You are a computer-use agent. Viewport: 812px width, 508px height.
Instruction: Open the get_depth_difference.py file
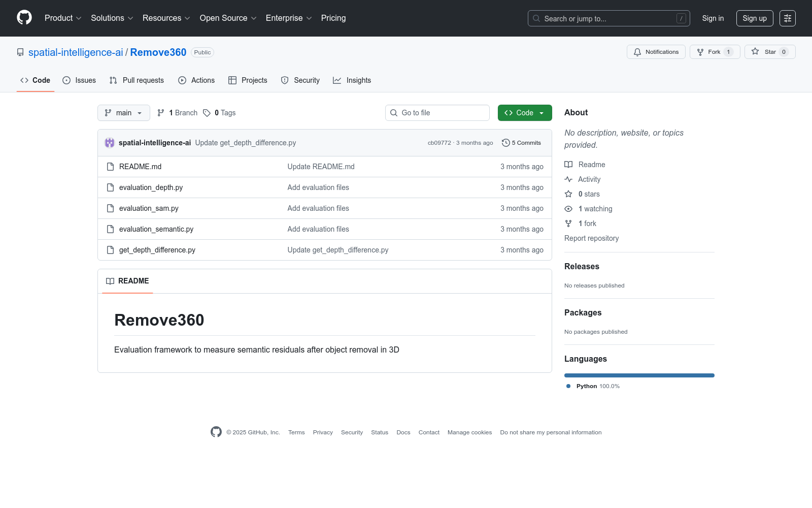point(157,250)
